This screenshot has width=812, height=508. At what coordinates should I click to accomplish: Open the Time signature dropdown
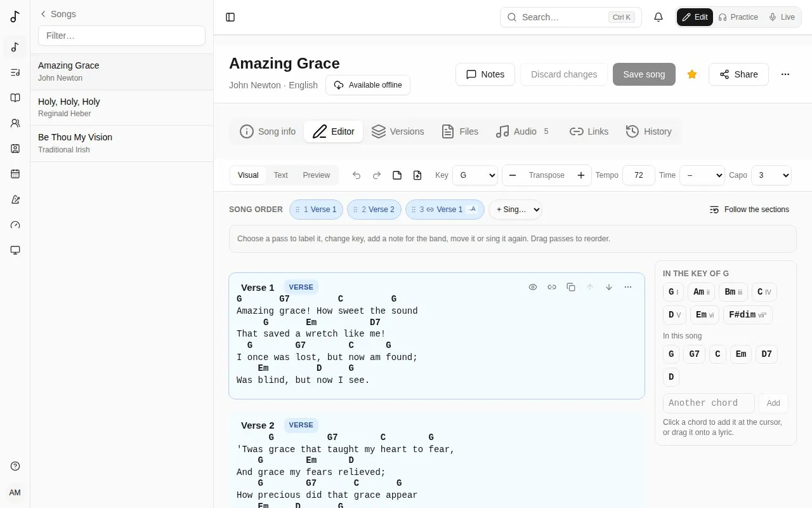pyautogui.click(x=702, y=175)
